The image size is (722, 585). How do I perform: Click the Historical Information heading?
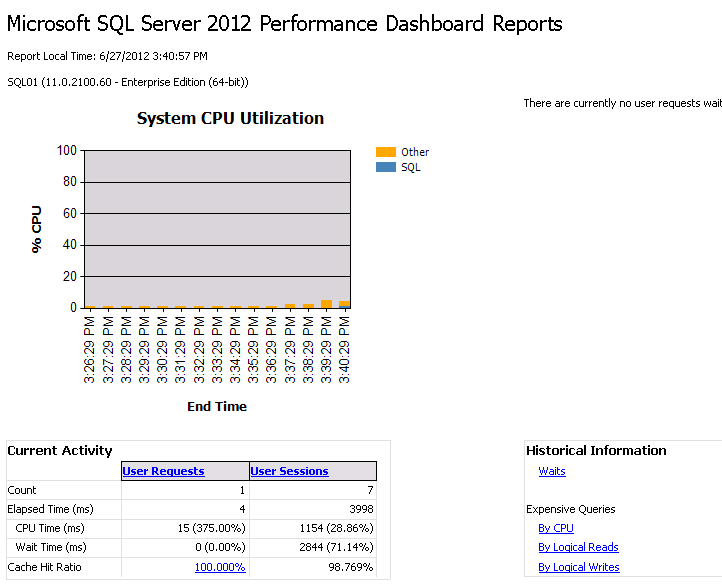pos(596,450)
